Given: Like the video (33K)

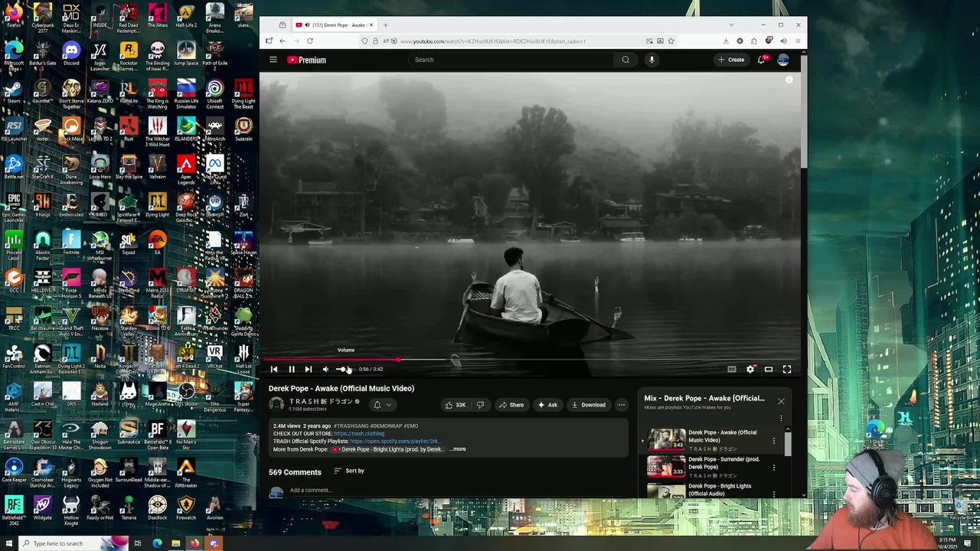Looking at the screenshot, I should (456, 405).
